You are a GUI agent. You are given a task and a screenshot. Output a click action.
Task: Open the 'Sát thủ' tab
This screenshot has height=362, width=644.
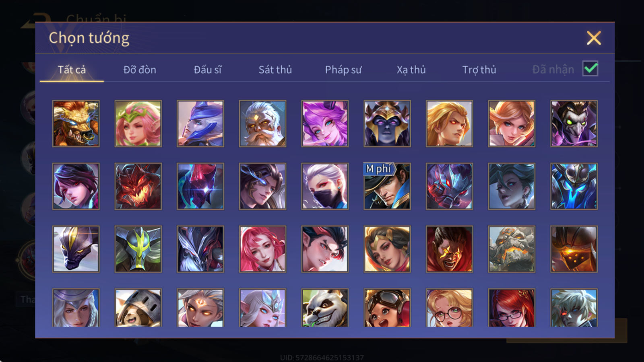point(275,70)
